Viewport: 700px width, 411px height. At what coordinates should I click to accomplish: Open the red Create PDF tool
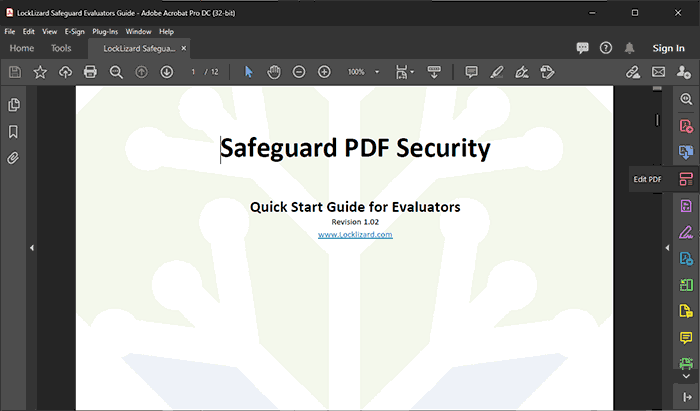686,126
